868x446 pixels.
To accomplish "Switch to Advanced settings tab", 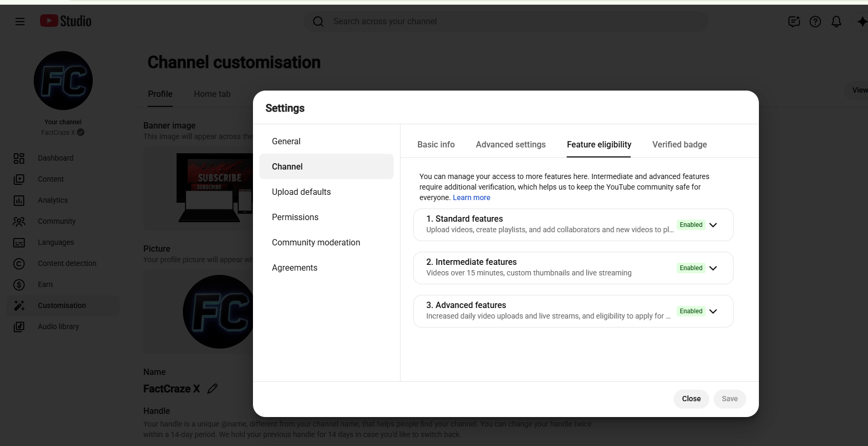I will pyautogui.click(x=511, y=144).
